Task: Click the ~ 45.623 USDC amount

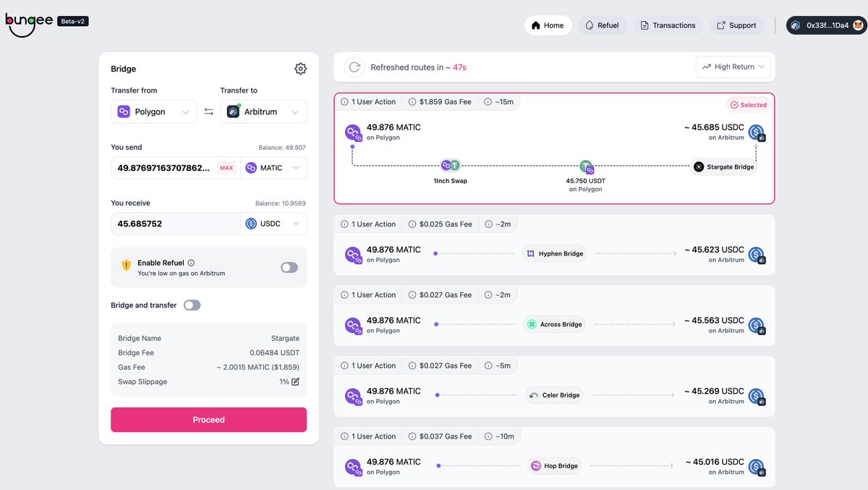Action: [715, 250]
